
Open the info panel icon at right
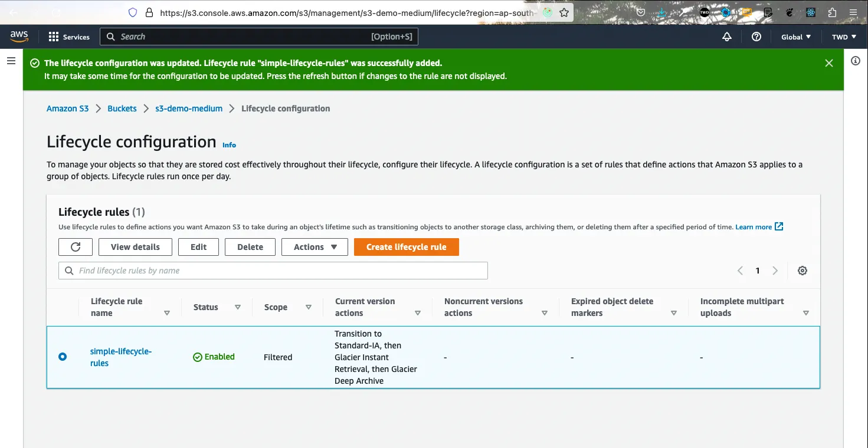coord(856,61)
